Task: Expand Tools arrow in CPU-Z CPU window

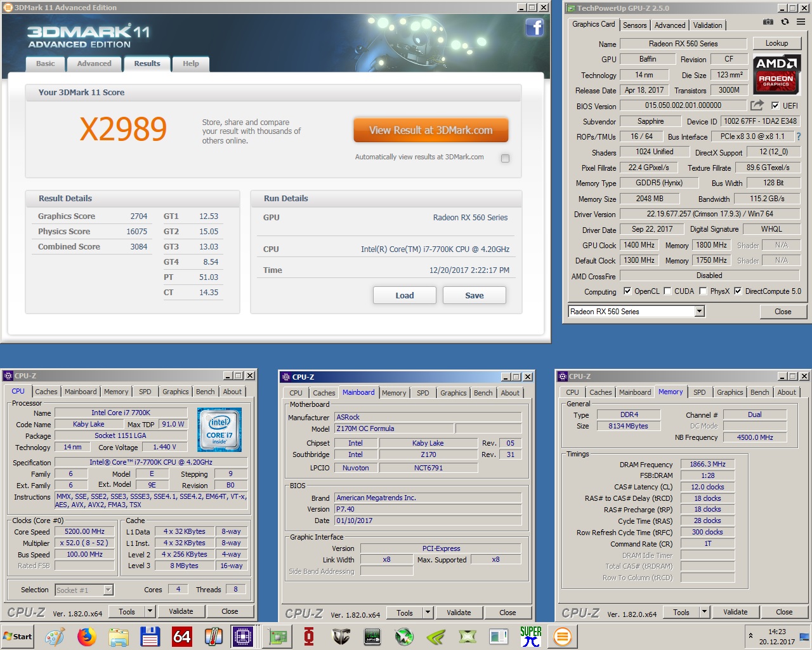Action: (x=150, y=611)
